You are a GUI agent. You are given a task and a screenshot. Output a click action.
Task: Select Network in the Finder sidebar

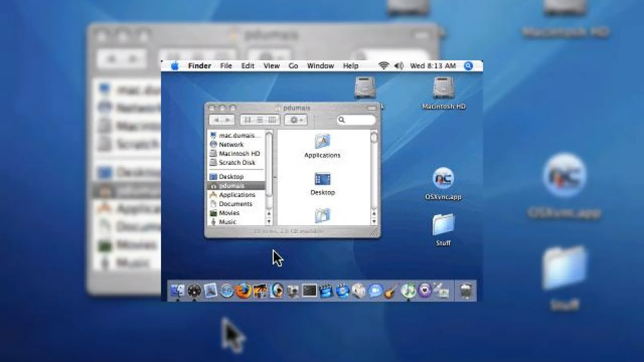click(236, 144)
